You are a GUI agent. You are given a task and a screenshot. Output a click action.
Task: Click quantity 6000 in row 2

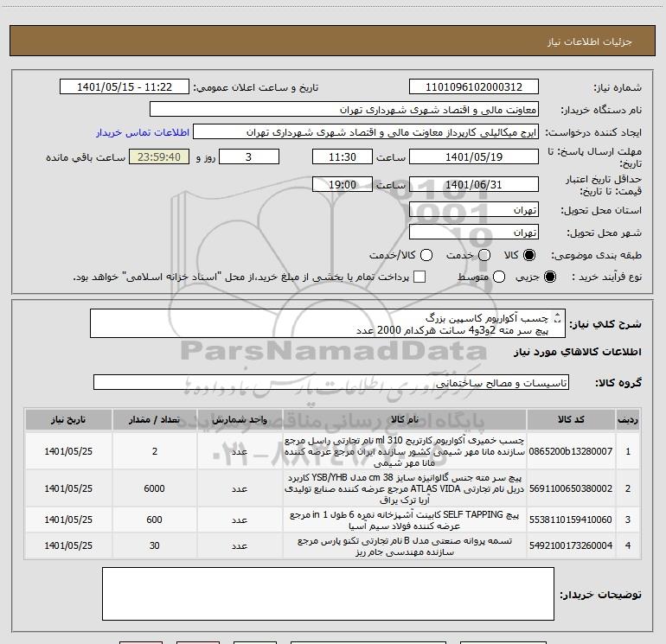coord(154,488)
